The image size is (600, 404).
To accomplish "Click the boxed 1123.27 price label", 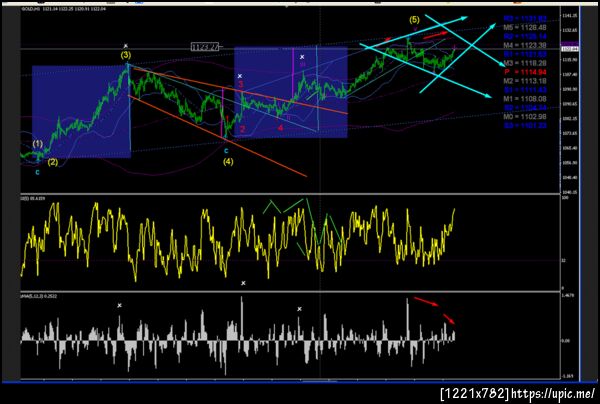I will click(205, 47).
